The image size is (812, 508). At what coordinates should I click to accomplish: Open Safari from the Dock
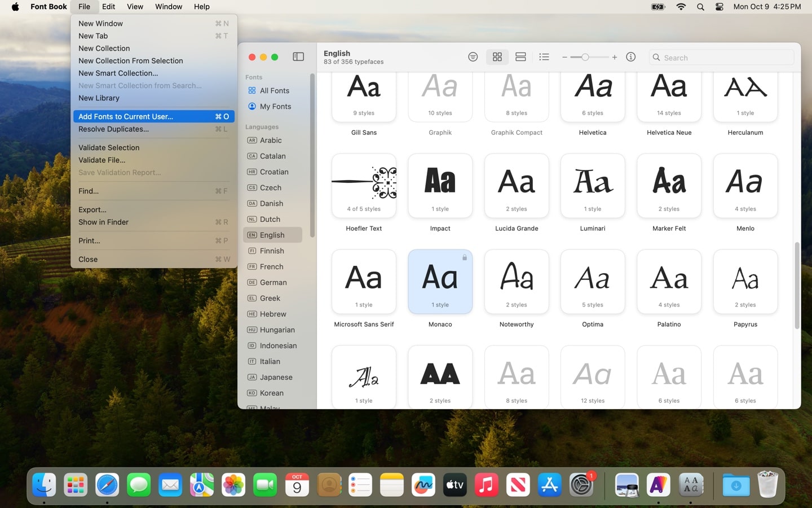pos(107,485)
